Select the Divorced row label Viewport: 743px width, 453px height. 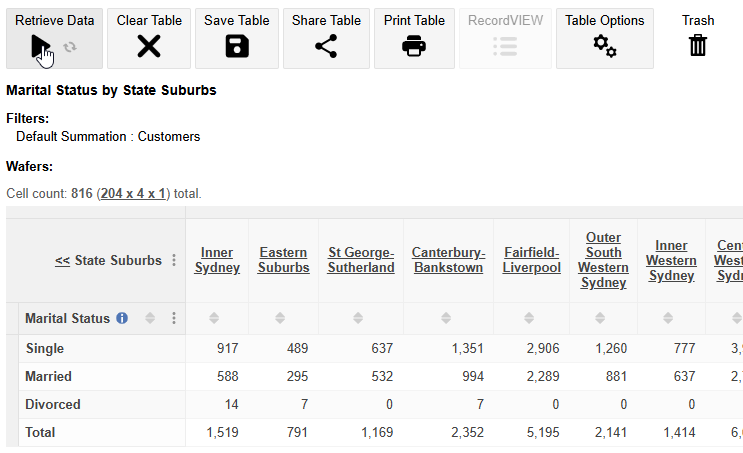(x=53, y=405)
